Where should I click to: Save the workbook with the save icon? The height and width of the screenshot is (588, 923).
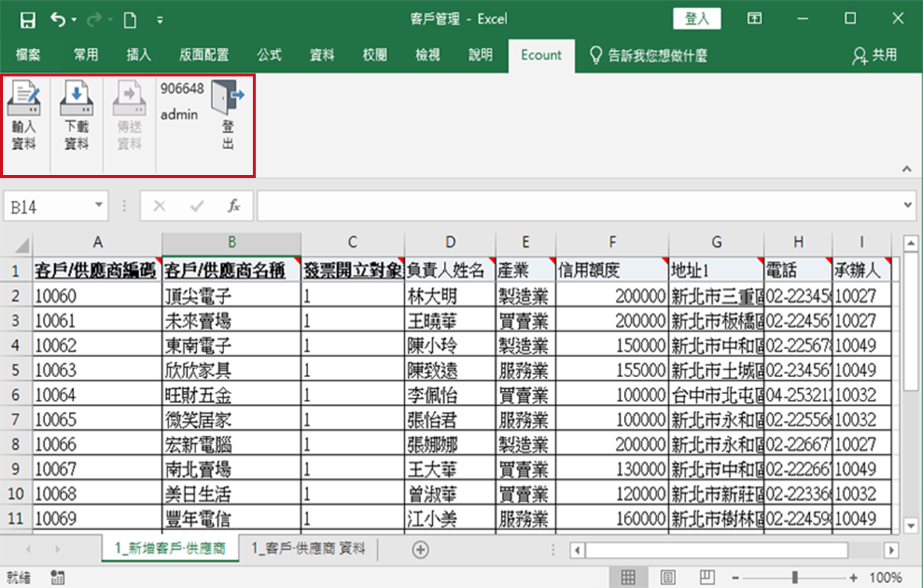(x=28, y=20)
